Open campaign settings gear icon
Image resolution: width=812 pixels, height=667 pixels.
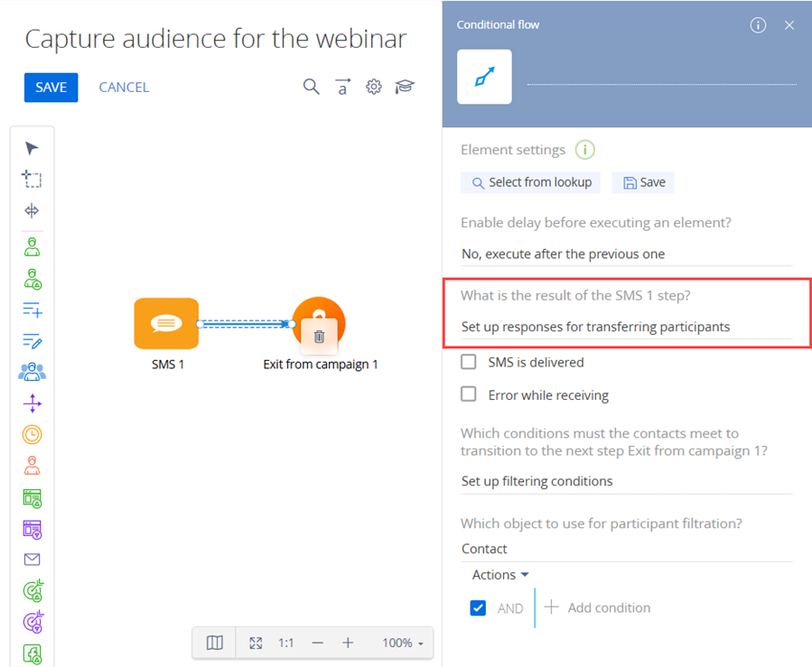click(x=374, y=87)
